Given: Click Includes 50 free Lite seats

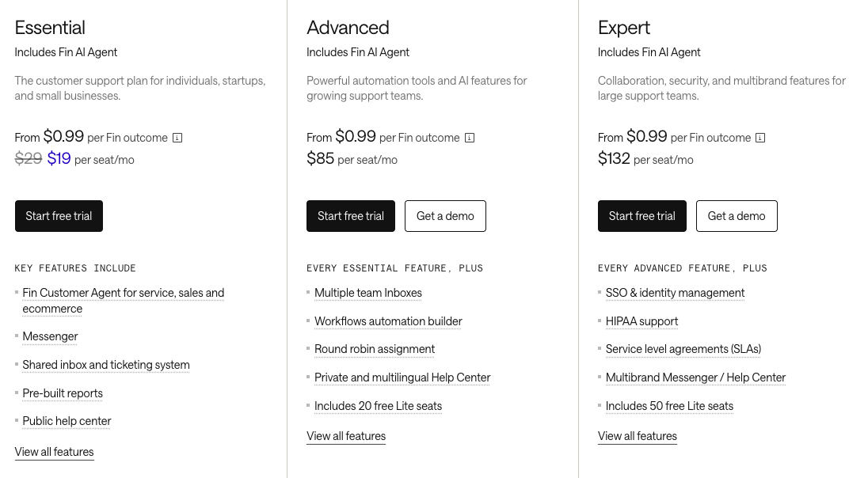Looking at the screenshot, I should [669, 406].
